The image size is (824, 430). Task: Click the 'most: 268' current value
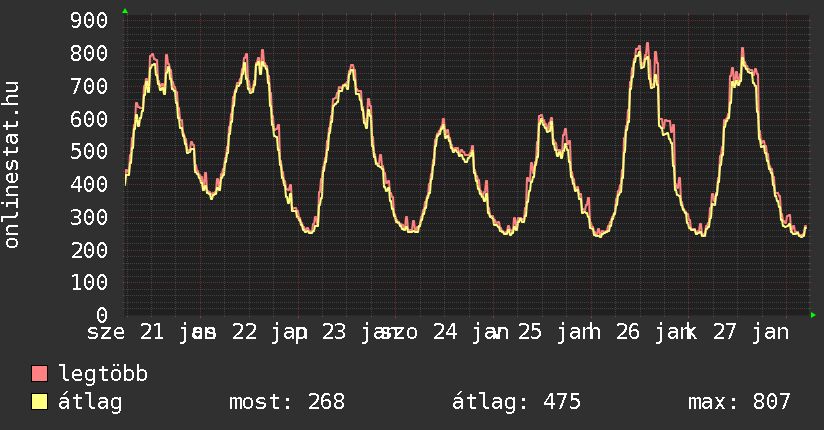pyautogui.click(x=287, y=403)
